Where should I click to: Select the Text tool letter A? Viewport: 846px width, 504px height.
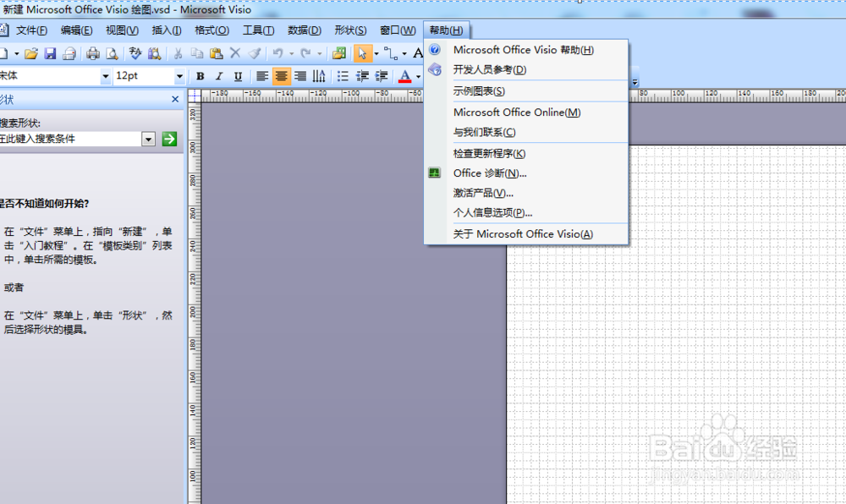tap(418, 53)
